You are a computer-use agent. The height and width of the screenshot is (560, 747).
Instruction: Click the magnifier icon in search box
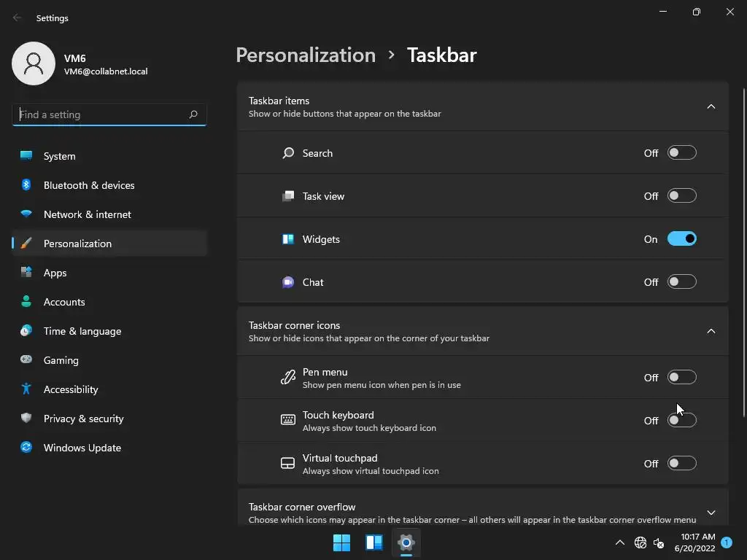(193, 114)
